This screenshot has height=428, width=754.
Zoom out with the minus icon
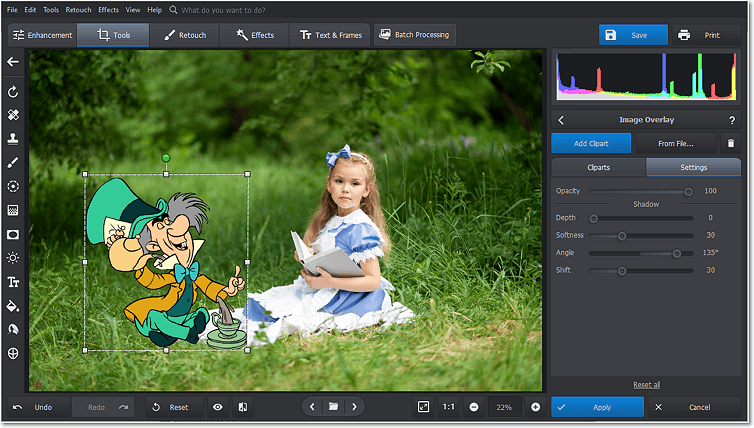pos(474,407)
